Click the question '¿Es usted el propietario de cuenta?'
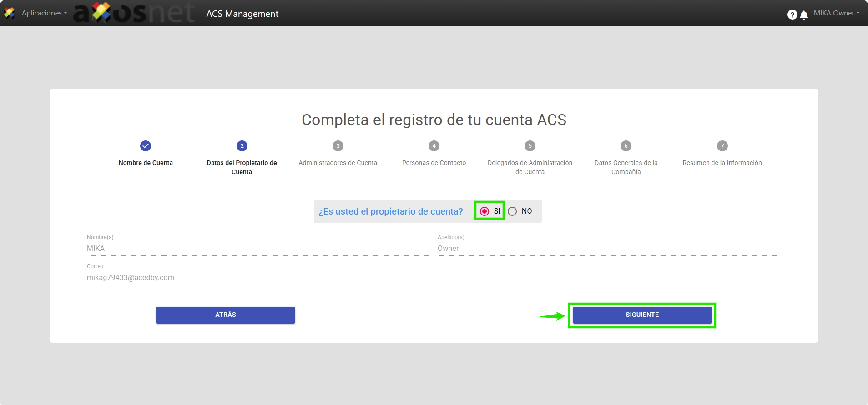This screenshot has height=405, width=868. [390, 211]
